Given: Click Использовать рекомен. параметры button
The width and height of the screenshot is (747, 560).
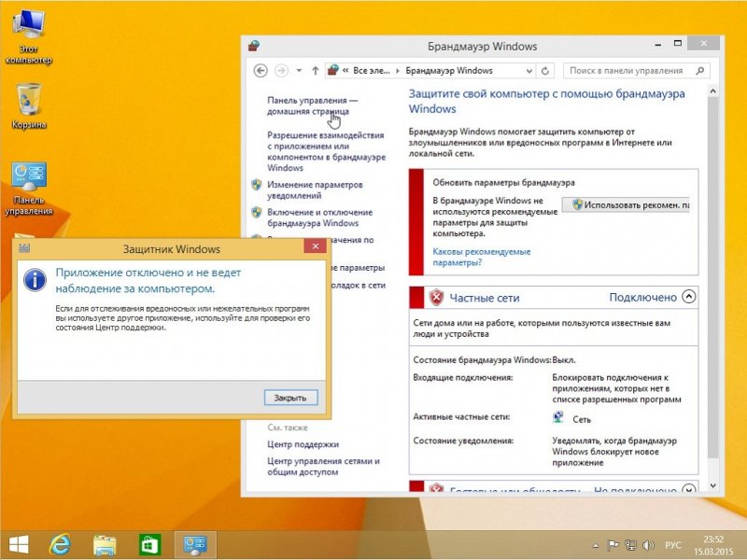Looking at the screenshot, I should click(626, 204).
